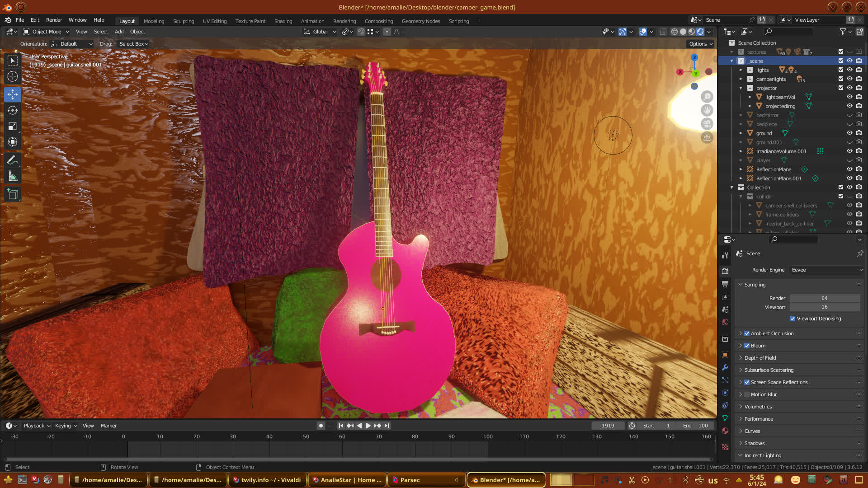Click the Options button in viewport header
This screenshot has width=868, height=488.
[701, 44]
